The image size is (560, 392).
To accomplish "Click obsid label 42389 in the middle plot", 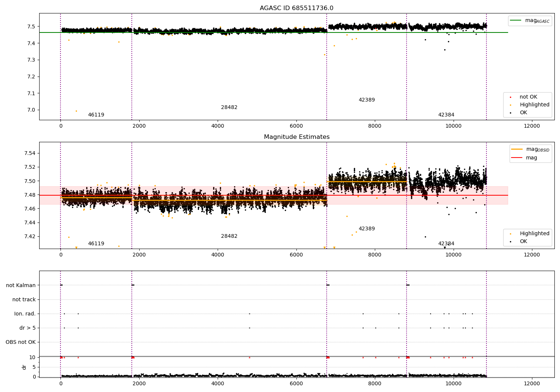I will pos(367,229).
